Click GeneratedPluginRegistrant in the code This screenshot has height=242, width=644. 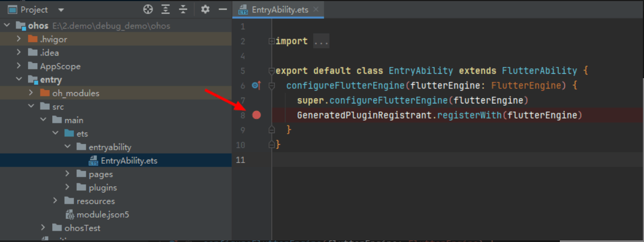coord(365,115)
